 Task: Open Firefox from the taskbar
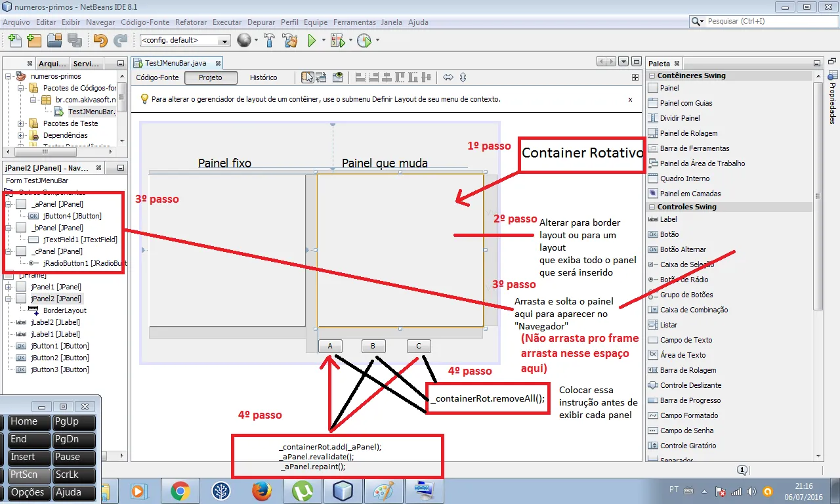point(261,490)
